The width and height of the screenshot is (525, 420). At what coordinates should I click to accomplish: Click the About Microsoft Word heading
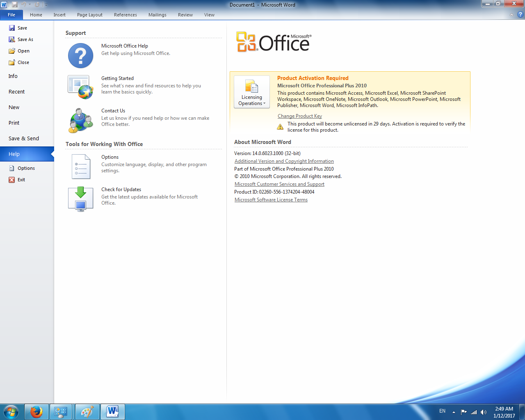262,142
